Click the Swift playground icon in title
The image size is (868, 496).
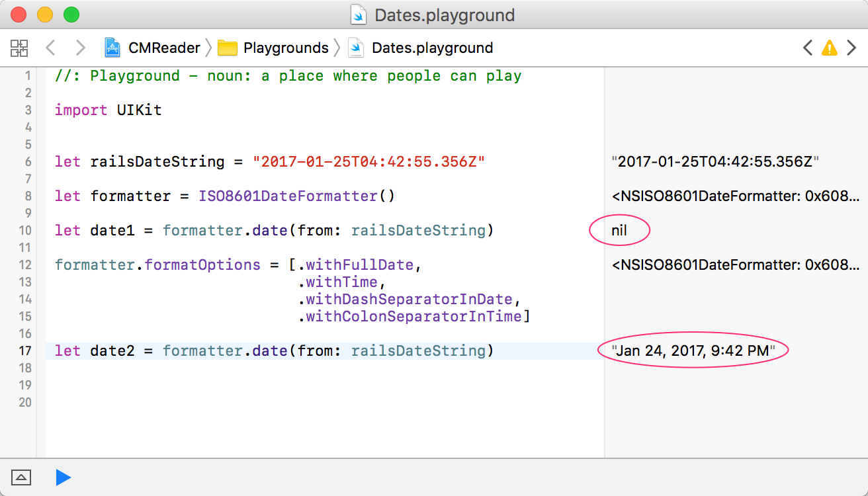359,15
